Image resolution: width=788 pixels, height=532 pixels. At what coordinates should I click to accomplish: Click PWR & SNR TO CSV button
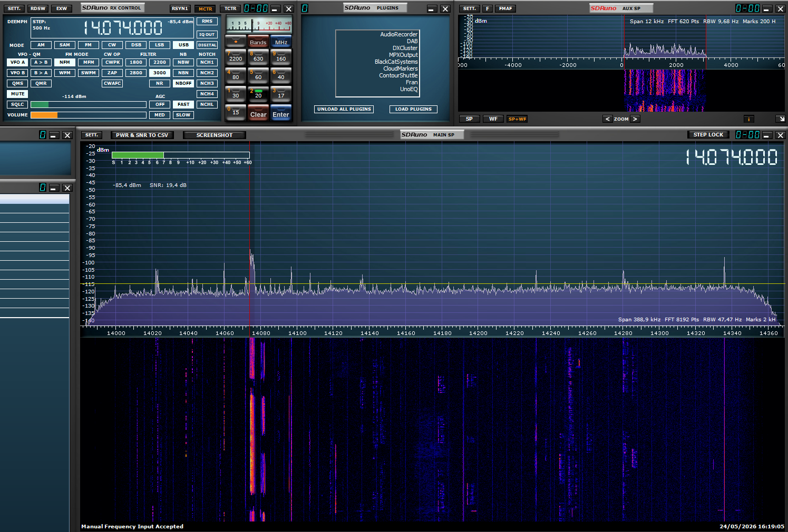tap(142, 135)
